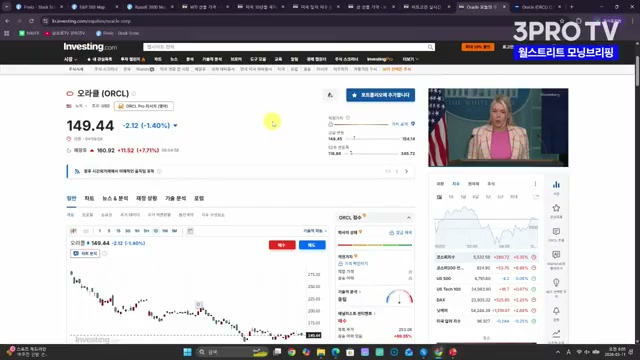Open the 시장 dropdown in the top navigation
This screenshot has height=360, width=640.
pyautogui.click(x=70, y=59)
